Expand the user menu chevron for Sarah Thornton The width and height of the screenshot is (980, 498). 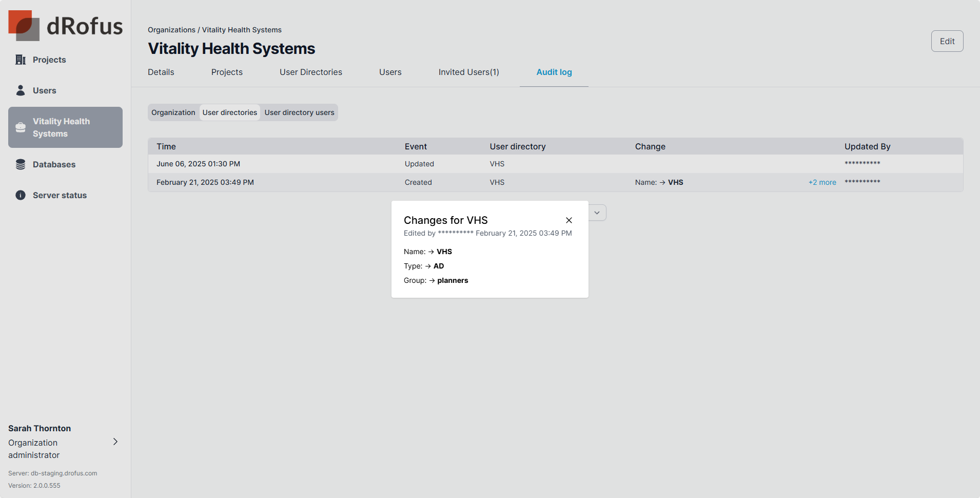115,442
